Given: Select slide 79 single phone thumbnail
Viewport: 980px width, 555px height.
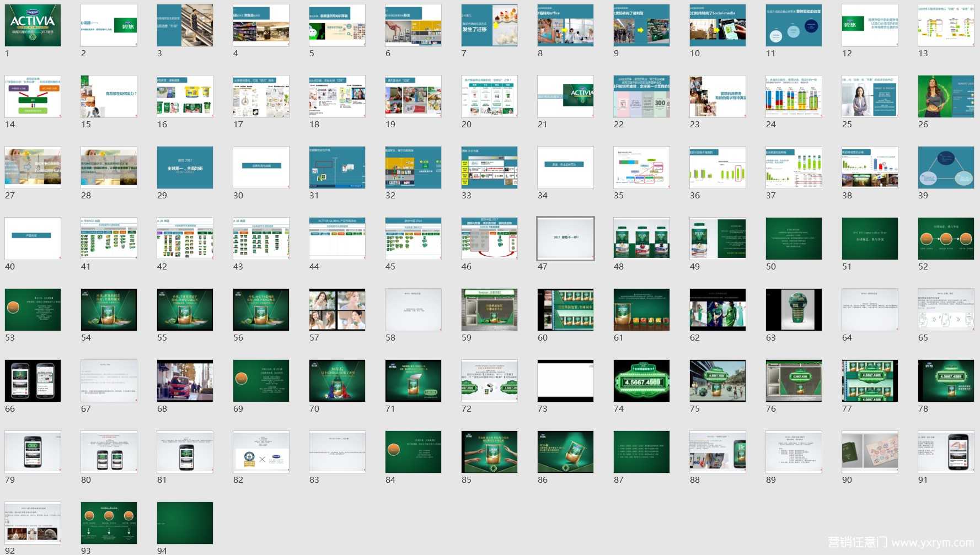Looking at the screenshot, I should tap(33, 452).
